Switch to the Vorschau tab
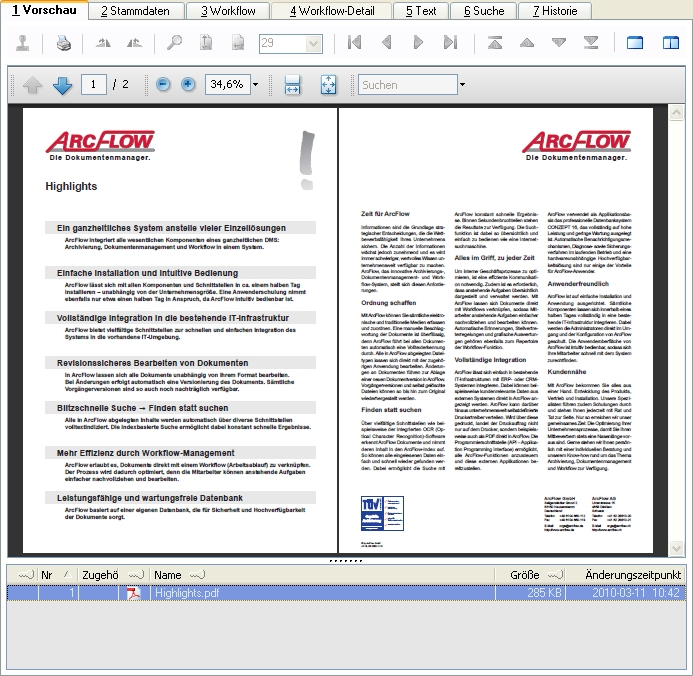Viewport: 693px width, 676px height. 44,10
